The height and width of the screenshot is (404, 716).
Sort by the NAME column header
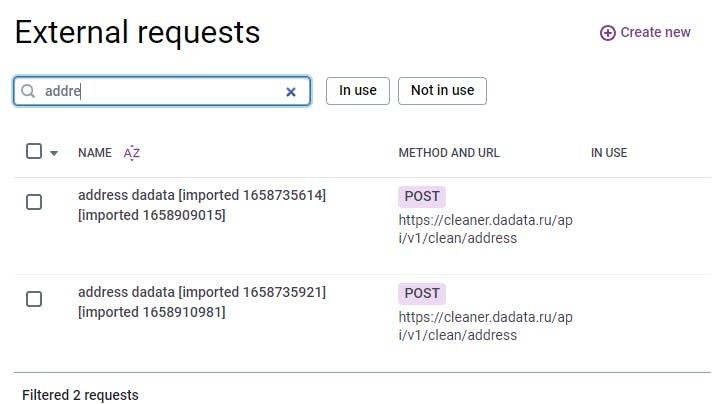click(95, 153)
